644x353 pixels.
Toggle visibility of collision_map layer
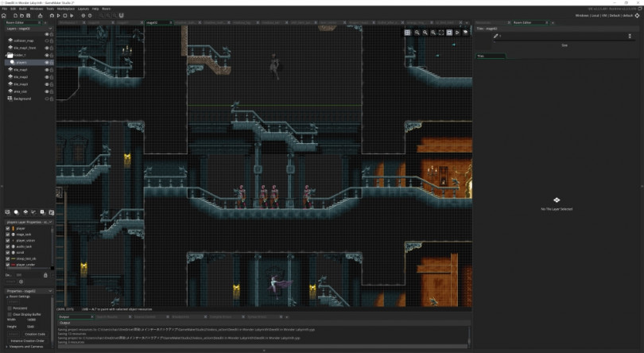47,41
